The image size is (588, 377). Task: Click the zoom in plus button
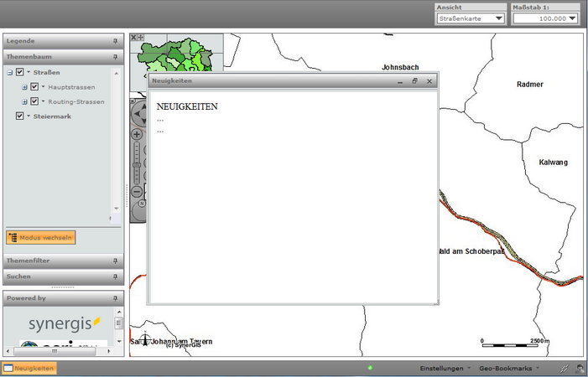click(137, 134)
